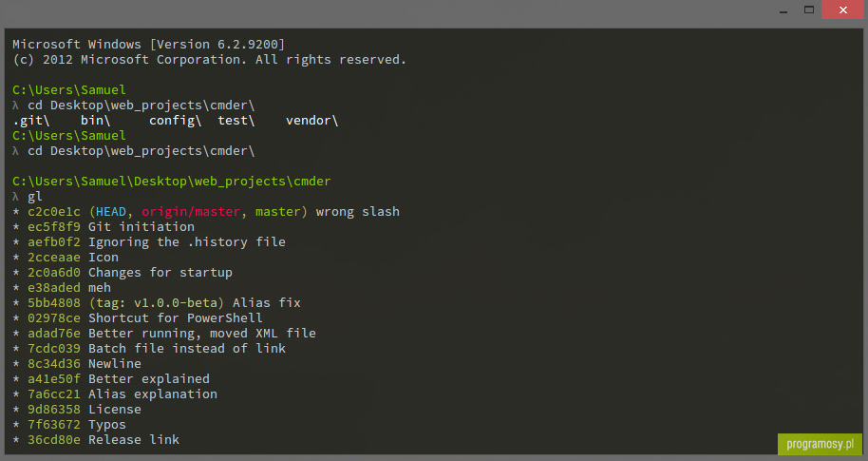This screenshot has height=461, width=868.
Task: Click the cmder path prompt line
Action: 172,182
